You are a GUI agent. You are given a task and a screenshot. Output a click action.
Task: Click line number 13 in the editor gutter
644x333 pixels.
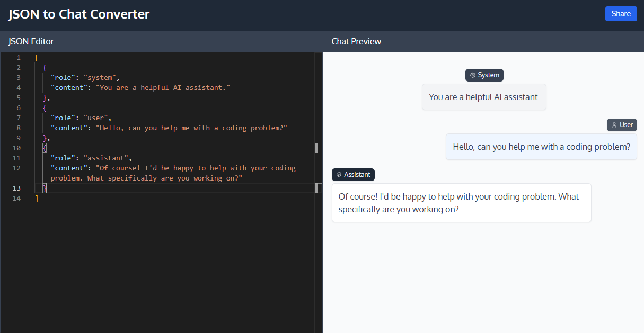[16, 188]
